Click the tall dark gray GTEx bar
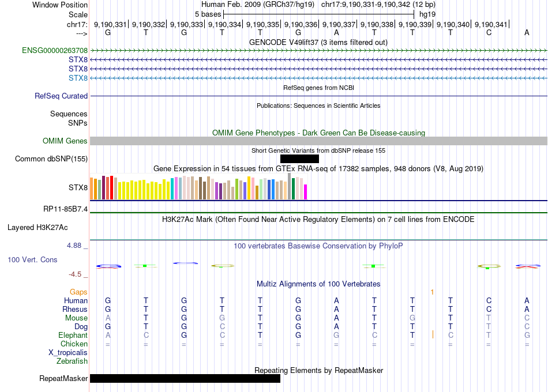Viewport: 548px width, 392px height. [x=290, y=187]
